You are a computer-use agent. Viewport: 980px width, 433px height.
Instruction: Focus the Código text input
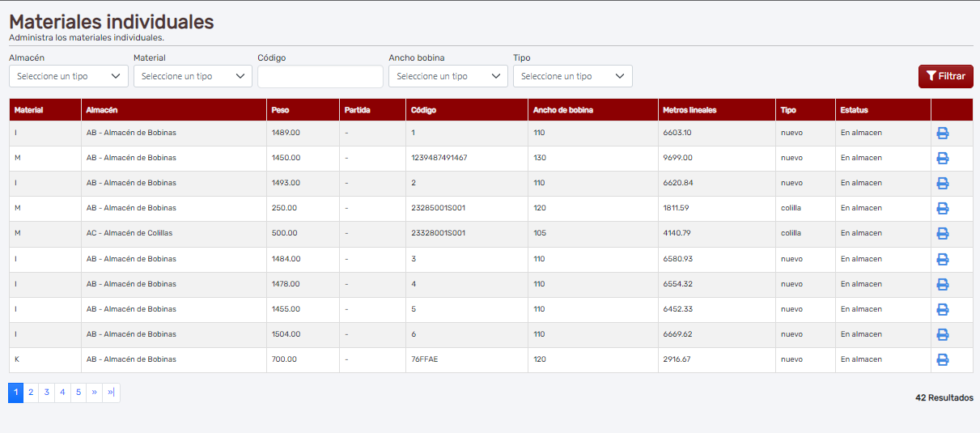(x=320, y=77)
